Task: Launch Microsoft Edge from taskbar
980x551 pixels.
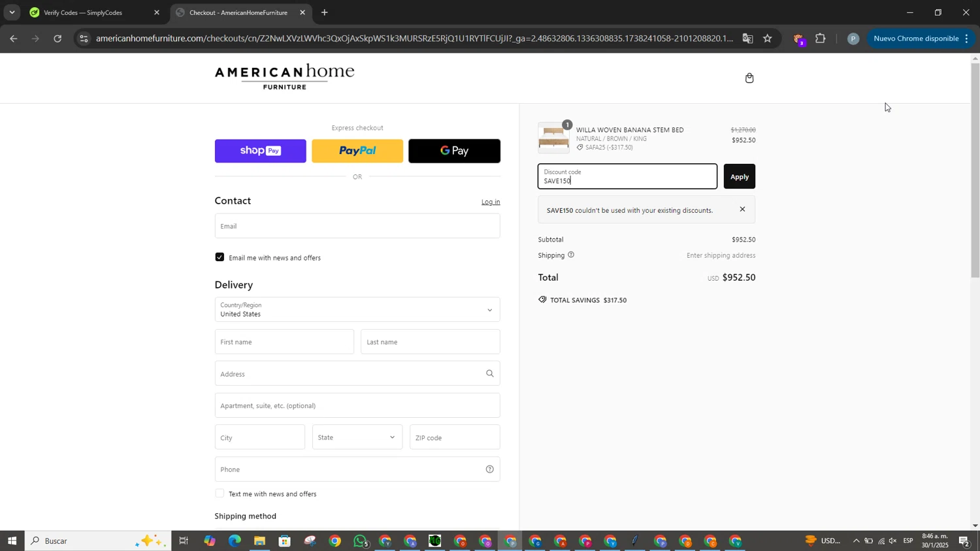Action: [235, 541]
